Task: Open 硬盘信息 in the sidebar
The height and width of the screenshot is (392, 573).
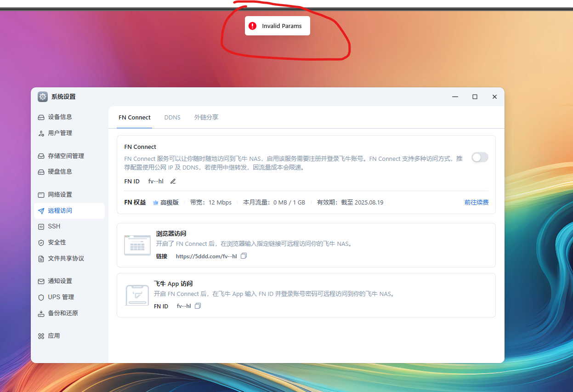Action: (x=69, y=172)
